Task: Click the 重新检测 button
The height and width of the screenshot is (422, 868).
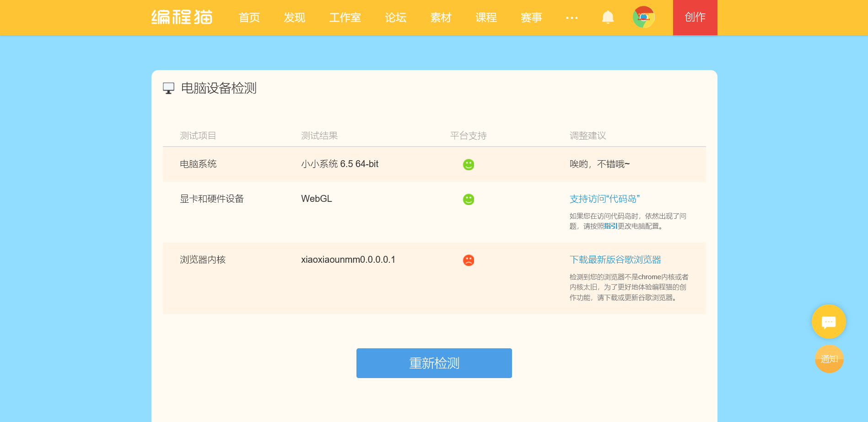Action: [434, 363]
